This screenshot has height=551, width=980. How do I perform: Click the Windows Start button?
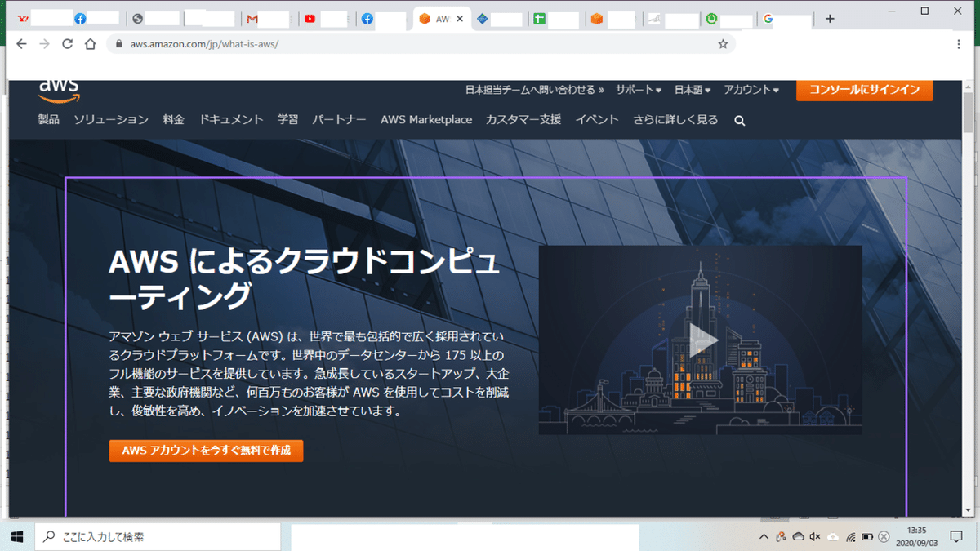tap(16, 536)
